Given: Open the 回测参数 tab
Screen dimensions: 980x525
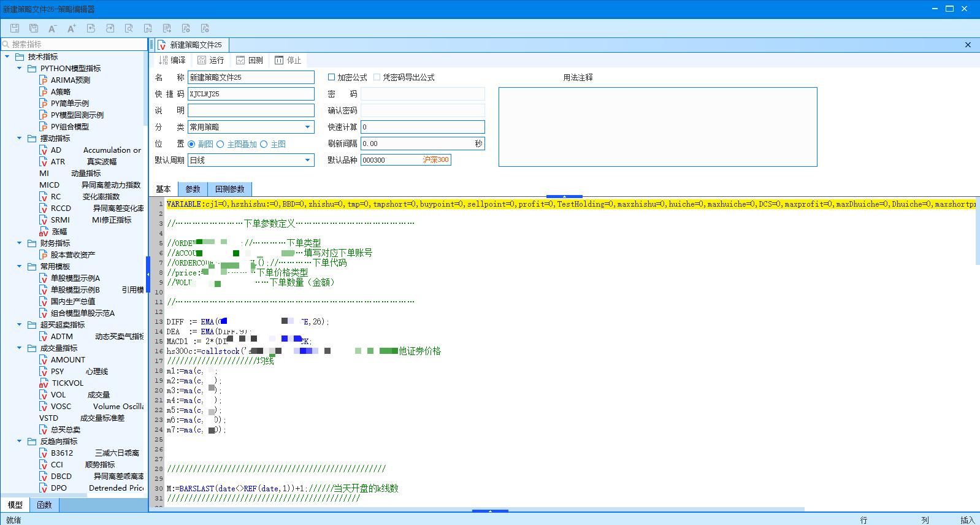Looking at the screenshot, I should click(230, 189).
